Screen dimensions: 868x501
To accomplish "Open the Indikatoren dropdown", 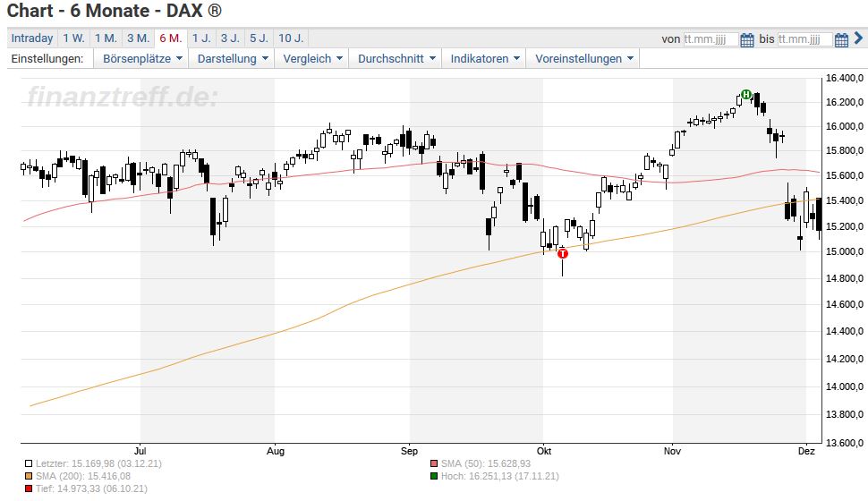I will point(484,58).
